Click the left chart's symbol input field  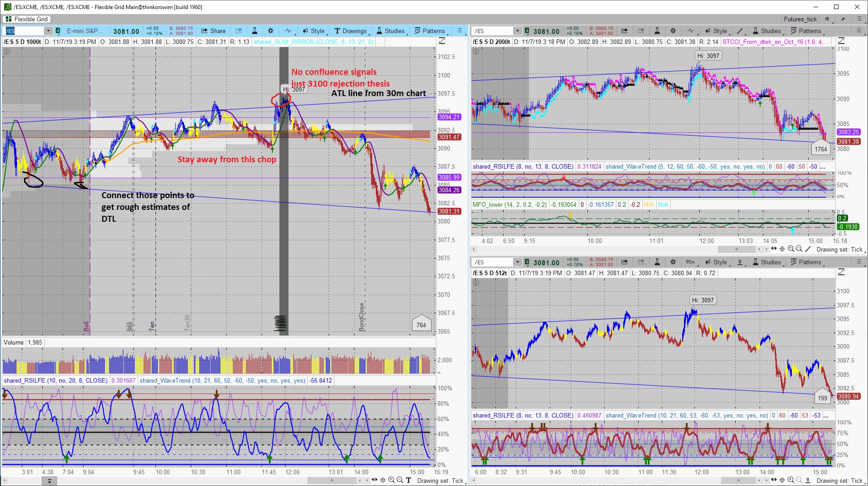click(24, 31)
